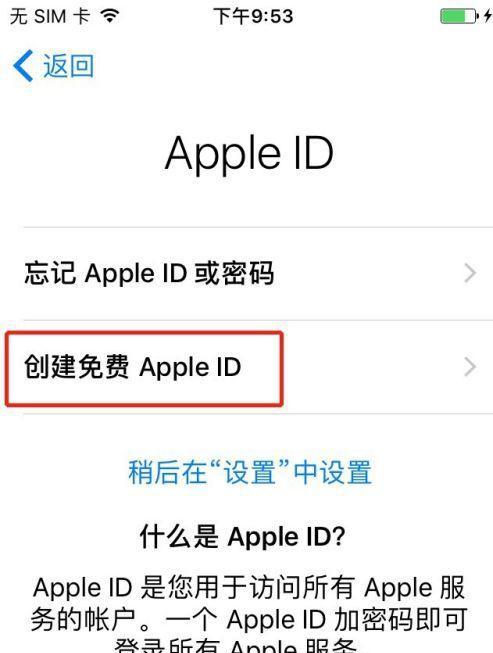Tap the 下午9:53 clock in status bar
The image size is (493, 653).
pos(253,17)
